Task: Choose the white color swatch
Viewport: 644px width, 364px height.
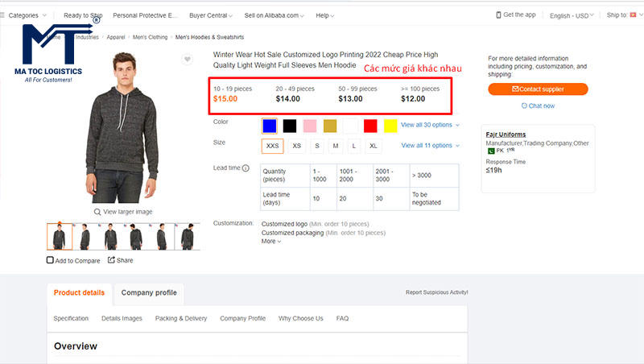Action: point(350,126)
